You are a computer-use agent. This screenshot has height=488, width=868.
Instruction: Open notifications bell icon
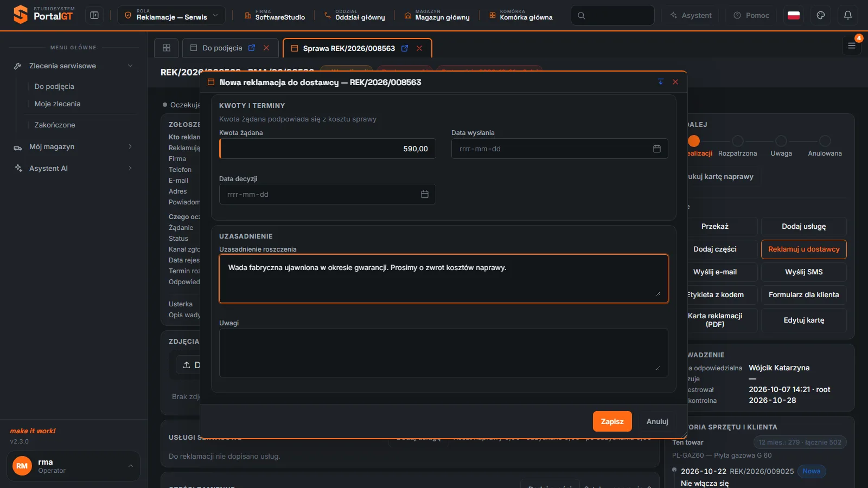848,15
